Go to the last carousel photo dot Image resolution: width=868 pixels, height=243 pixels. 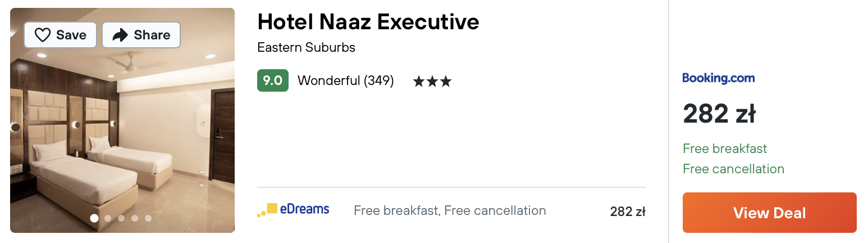coord(148,218)
